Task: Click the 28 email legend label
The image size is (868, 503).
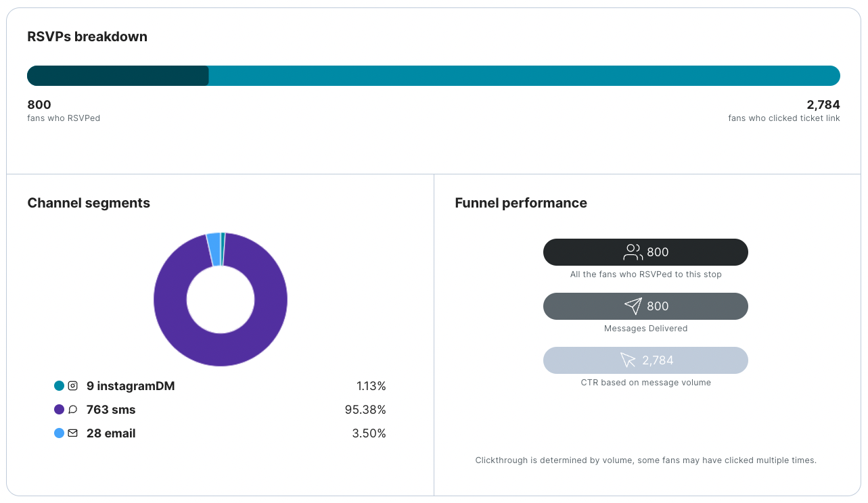Action: coord(111,433)
